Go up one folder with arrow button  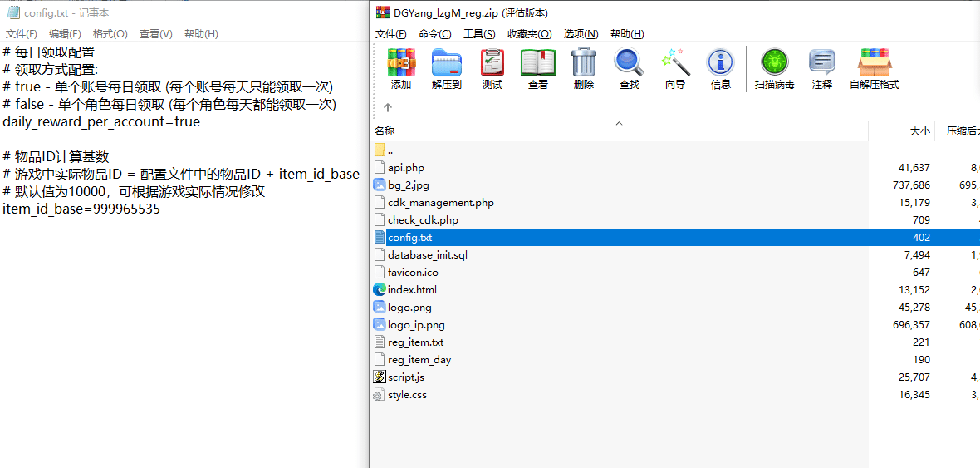click(x=388, y=107)
